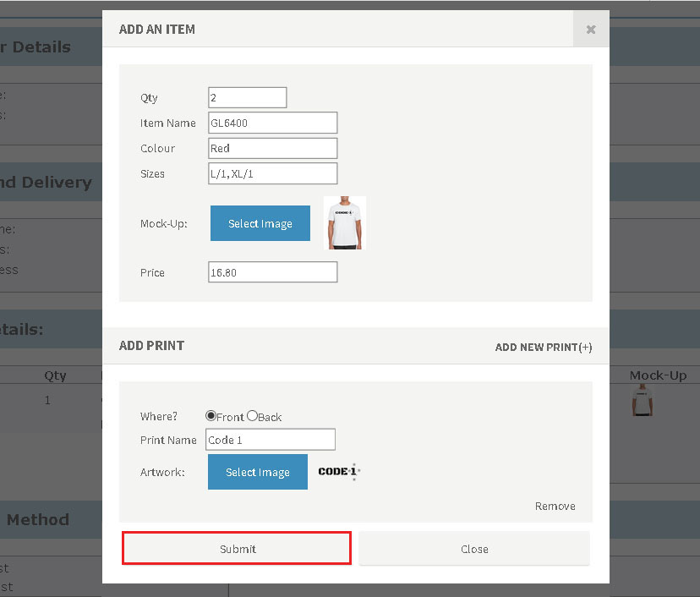Click the background Mock-Up shirt thumbnail
Image resolution: width=700 pixels, height=597 pixels.
tap(643, 401)
